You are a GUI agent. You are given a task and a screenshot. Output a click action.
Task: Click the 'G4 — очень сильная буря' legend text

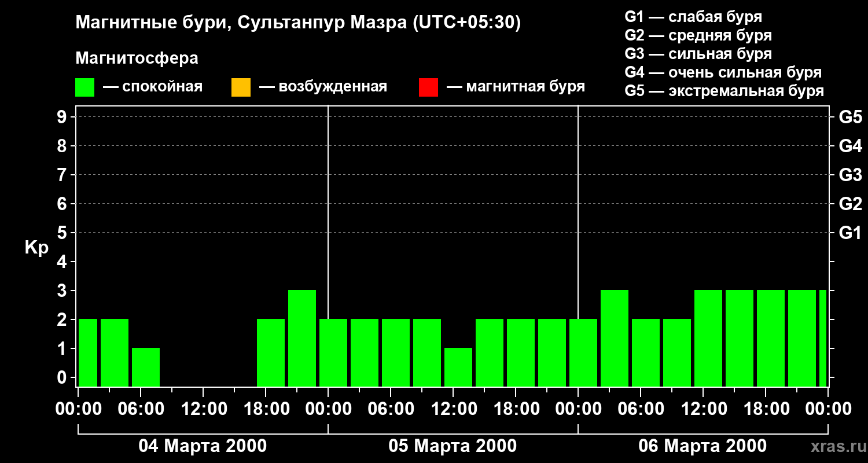coord(723,72)
